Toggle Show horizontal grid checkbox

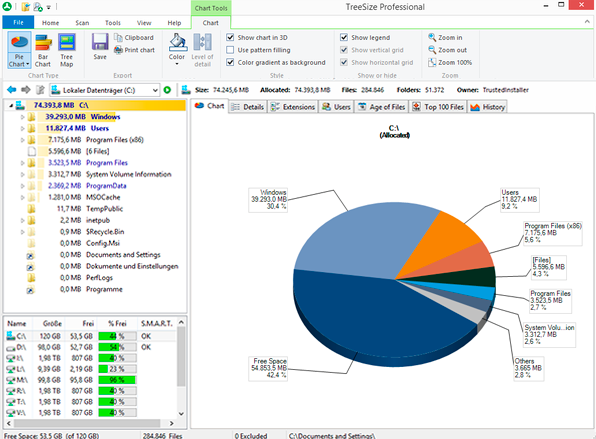tap(344, 62)
